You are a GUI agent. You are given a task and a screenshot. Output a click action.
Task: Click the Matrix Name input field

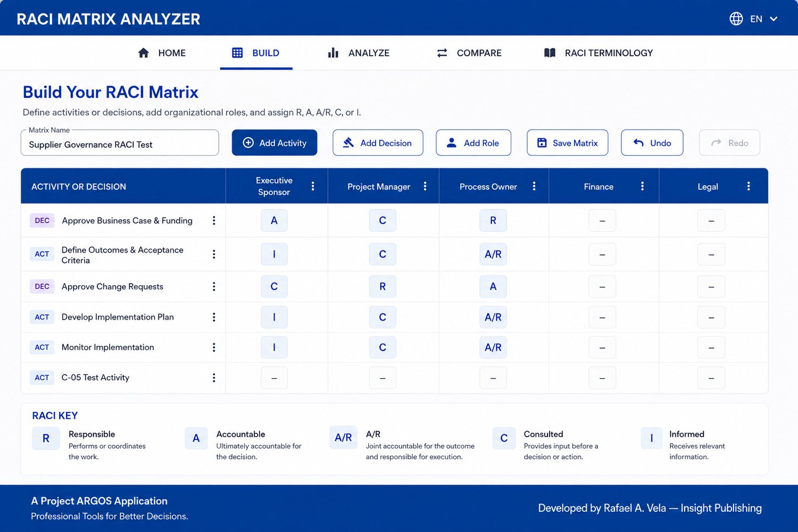120,143
